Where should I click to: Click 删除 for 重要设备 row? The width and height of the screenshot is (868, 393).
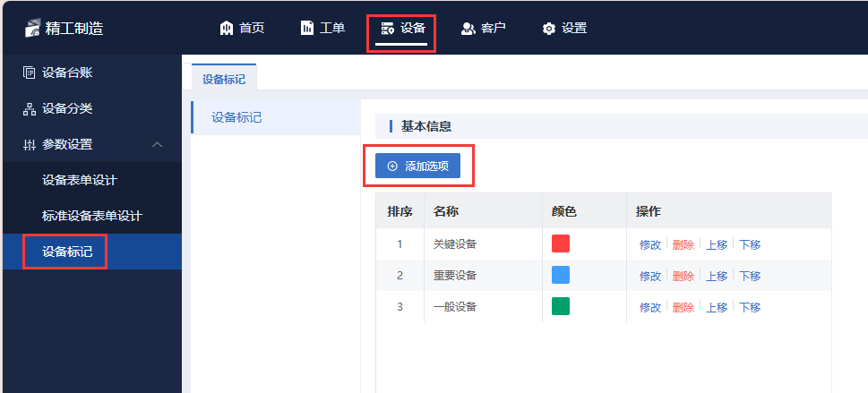(x=683, y=276)
